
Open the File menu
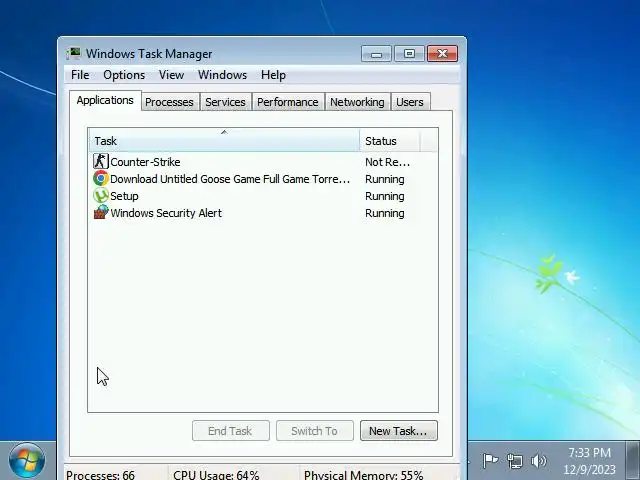[x=80, y=75]
